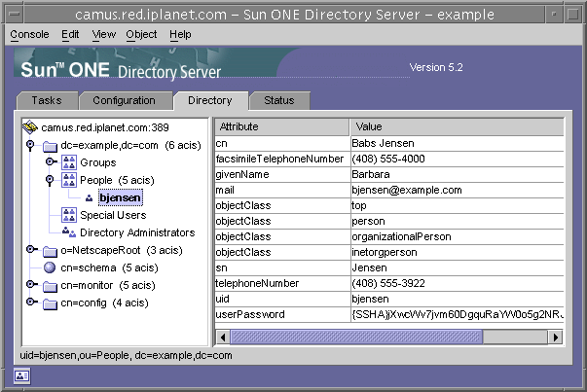Switch to the Configuration tab

pos(125,100)
